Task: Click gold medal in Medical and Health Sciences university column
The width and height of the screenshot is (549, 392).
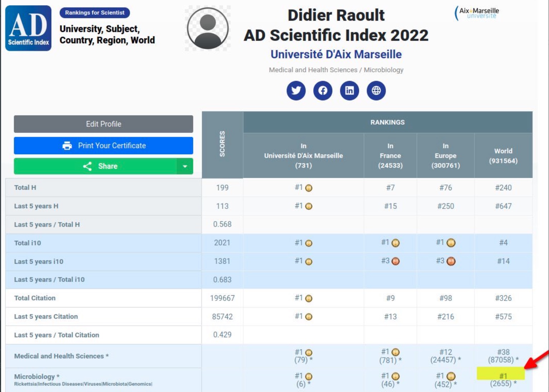Action: click(x=309, y=353)
